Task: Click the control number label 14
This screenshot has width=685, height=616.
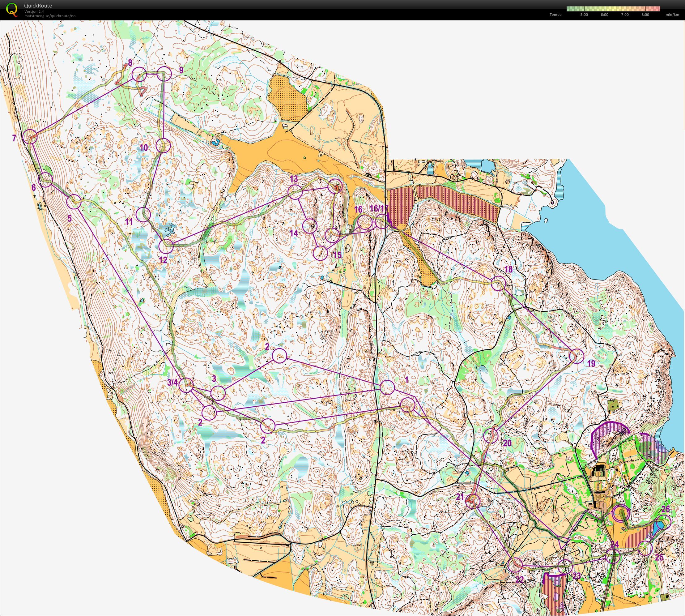Action: click(294, 233)
